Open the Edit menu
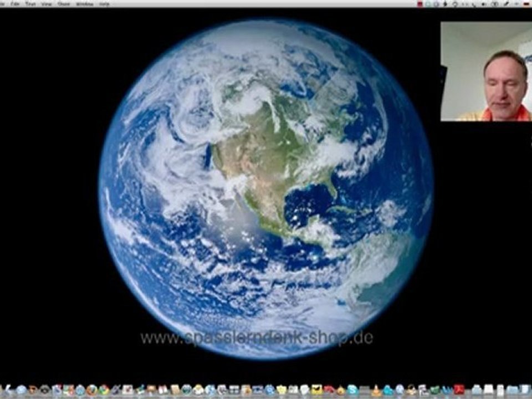Viewport: 532px width, 399px height. pyautogui.click(x=14, y=4)
